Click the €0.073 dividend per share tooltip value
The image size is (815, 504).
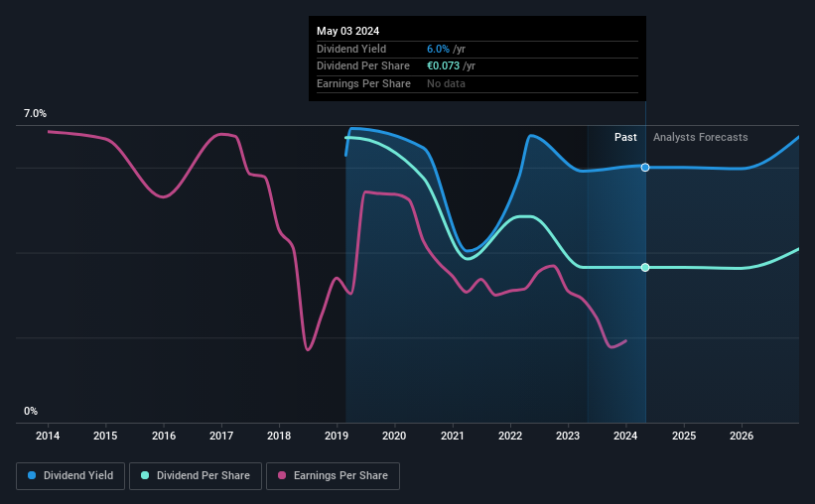click(444, 66)
